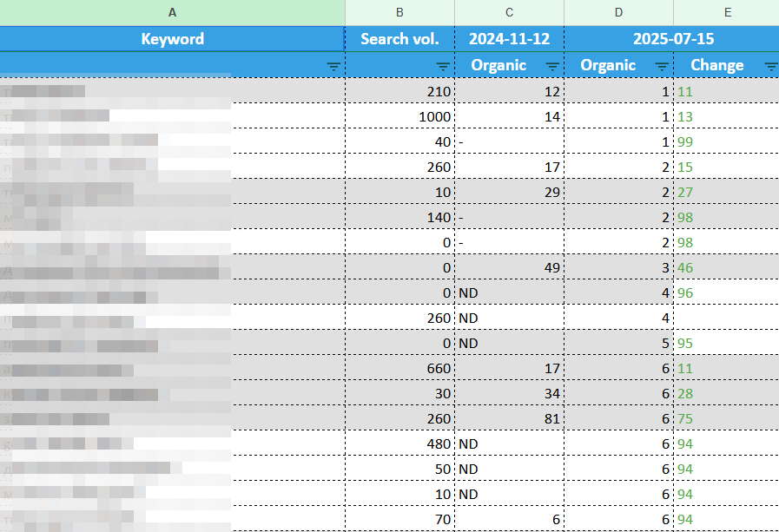The width and height of the screenshot is (779, 532).
Task: Open the Change column filter icon
Action: 770,66
